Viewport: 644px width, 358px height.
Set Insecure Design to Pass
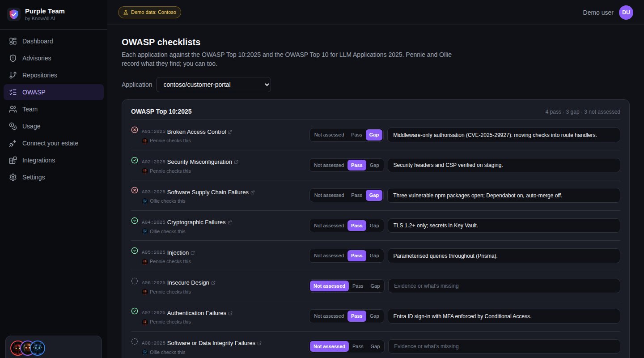[358, 286]
